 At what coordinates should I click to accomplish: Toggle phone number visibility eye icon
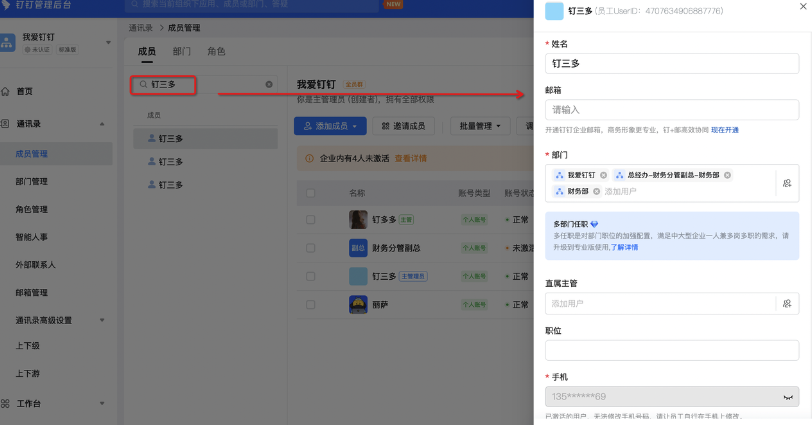788,397
